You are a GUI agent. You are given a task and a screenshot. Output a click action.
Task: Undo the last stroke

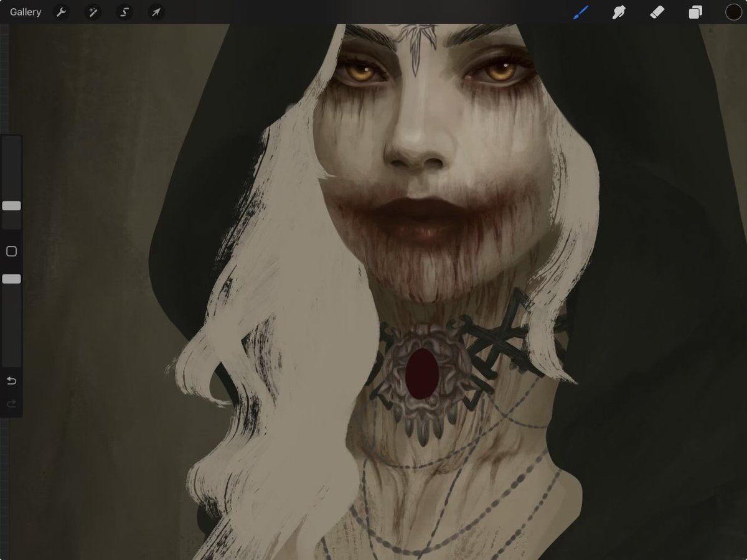tap(11, 381)
